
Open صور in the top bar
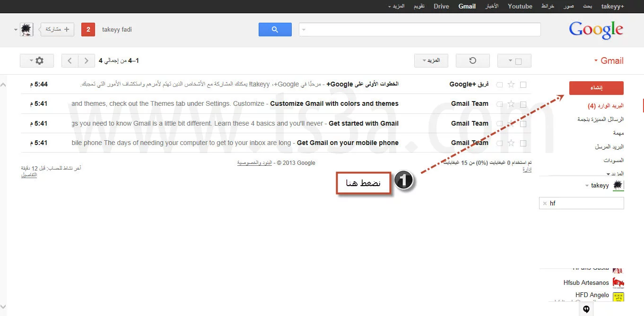(568, 7)
